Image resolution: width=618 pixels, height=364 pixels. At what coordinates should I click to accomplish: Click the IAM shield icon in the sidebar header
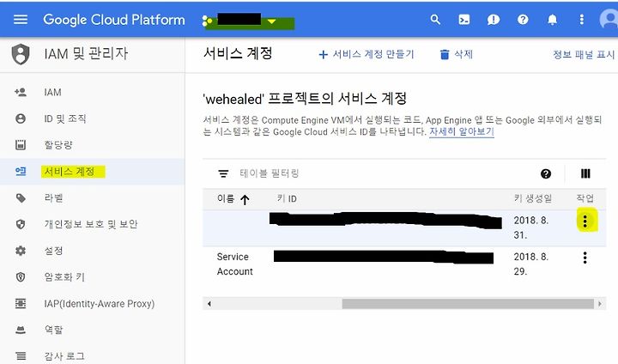(x=21, y=54)
